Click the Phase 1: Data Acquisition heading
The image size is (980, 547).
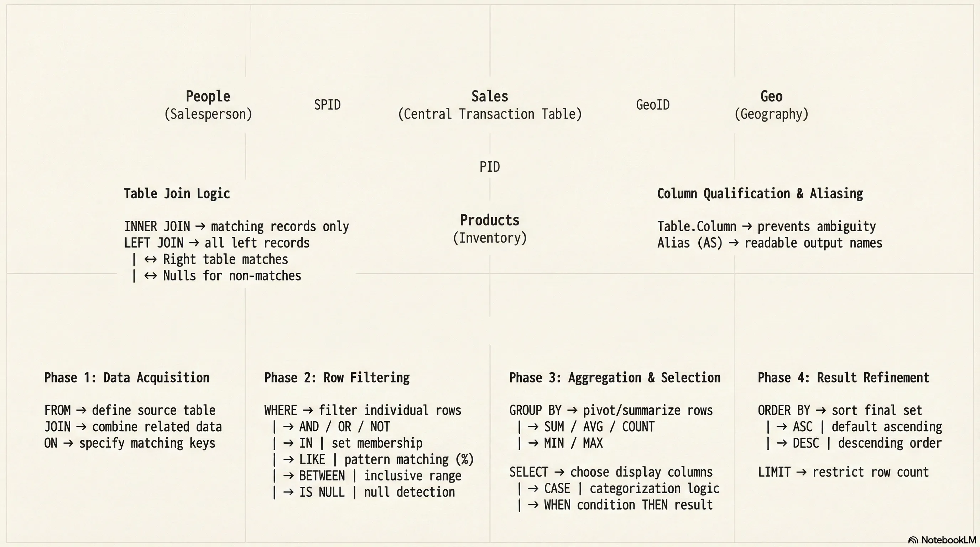pos(127,378)
